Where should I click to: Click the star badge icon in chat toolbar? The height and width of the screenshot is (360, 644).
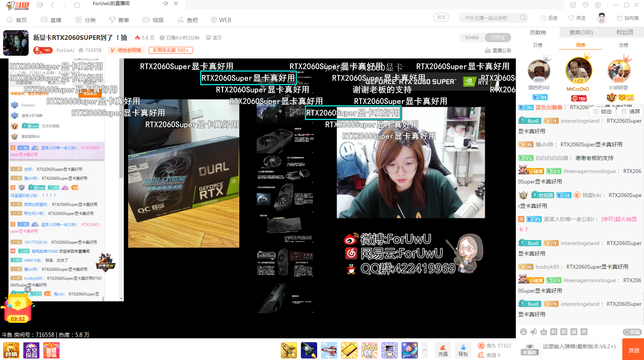(544, 332)
